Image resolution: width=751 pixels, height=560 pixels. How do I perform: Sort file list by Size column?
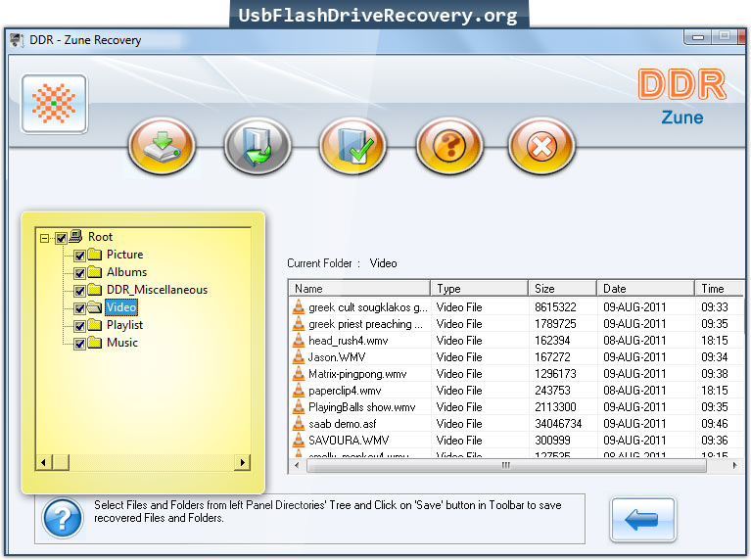click(x=562, y=289)
